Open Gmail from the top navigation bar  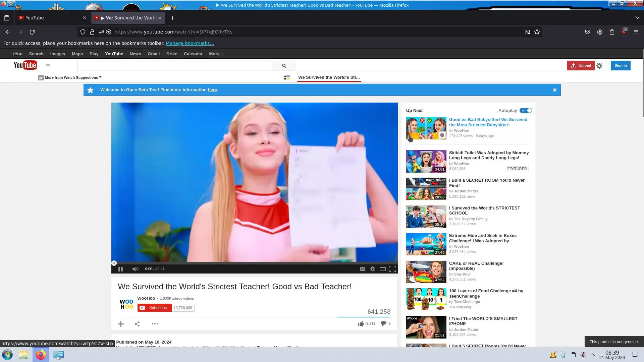153,54
